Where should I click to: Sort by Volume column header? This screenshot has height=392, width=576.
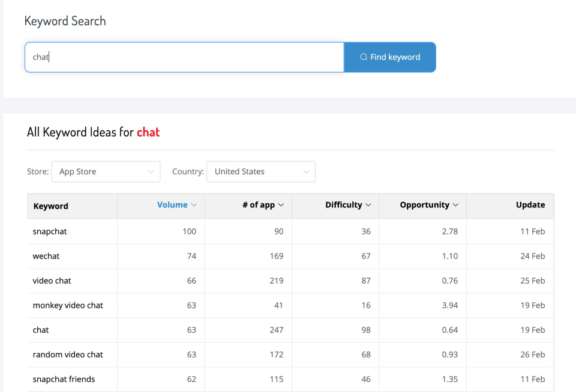click(172, 205)
